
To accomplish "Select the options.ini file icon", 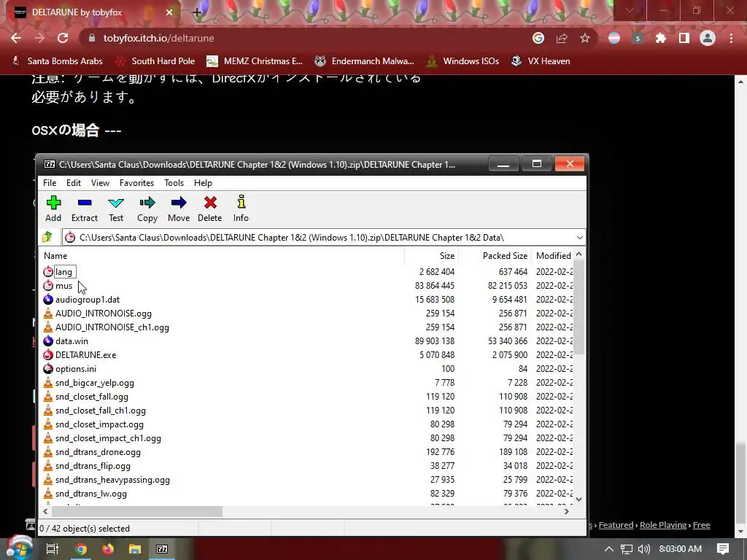I will point(48,368).
